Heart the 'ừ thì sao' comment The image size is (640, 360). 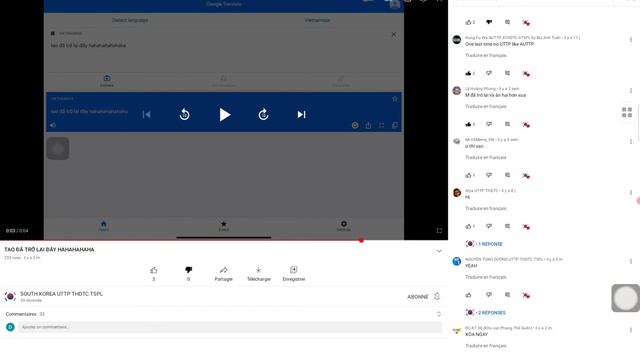click(526, 176)
